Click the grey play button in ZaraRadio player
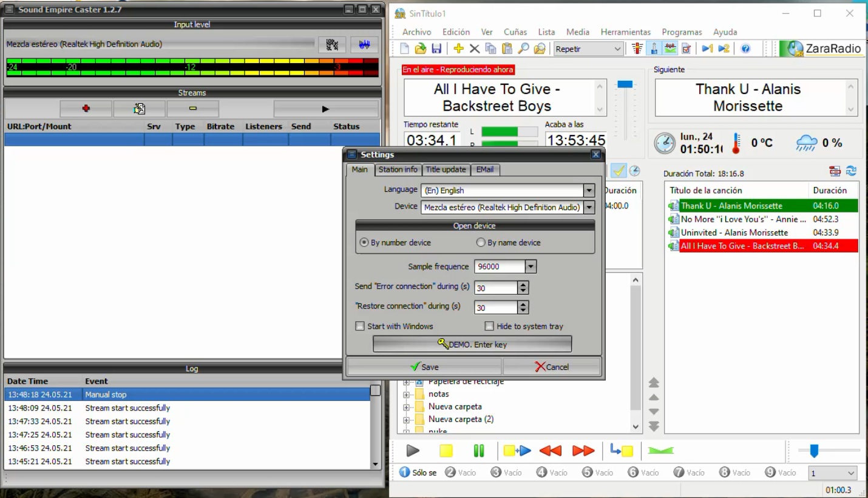The width and height of the screenshot is (868, 498). (x=413, y=451)
